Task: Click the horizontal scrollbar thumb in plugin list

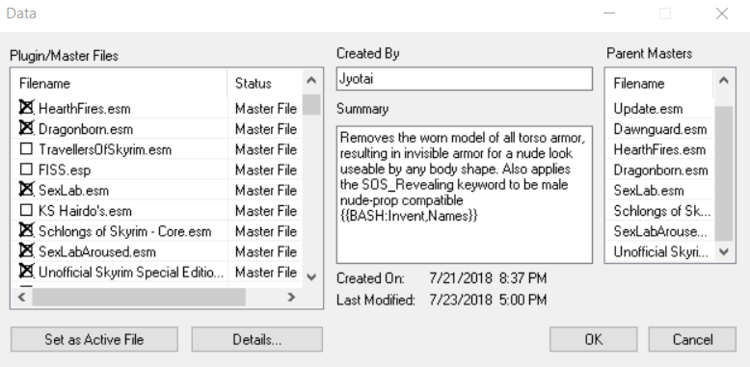Action: click(x=139, y=297)
